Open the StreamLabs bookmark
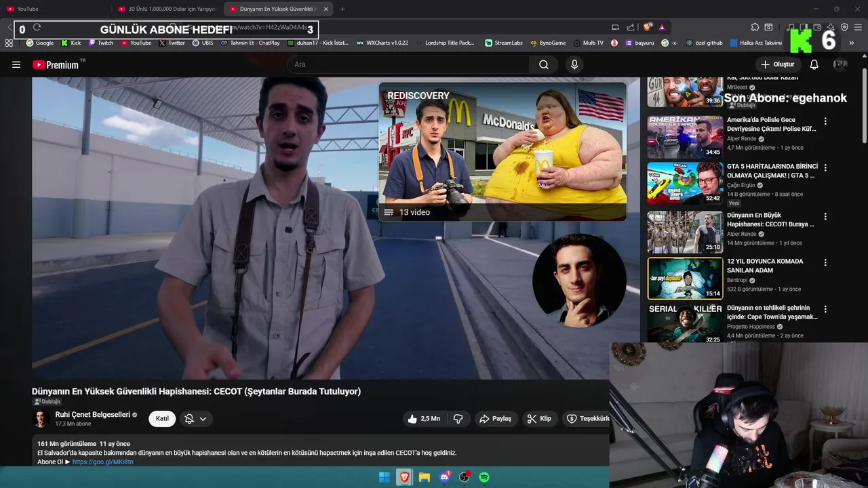The width and height of the screenshot is (868, 488). tap(503, 43)
